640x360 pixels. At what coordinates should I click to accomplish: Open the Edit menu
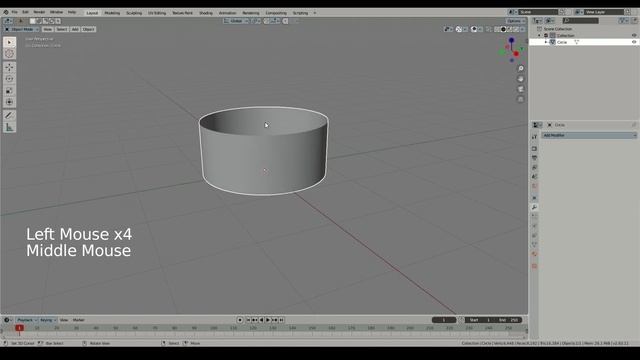tap(25, 12)
